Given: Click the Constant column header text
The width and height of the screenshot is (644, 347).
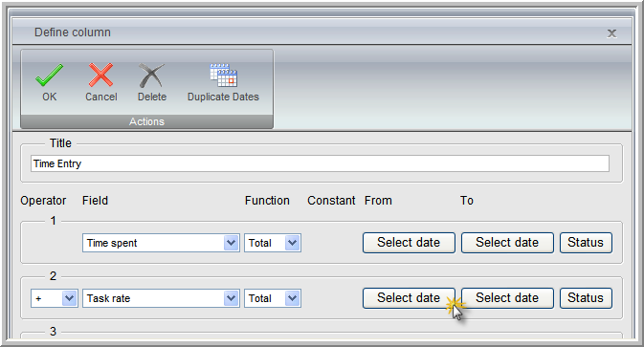Looking at the screenshot, I should [331, 201].
